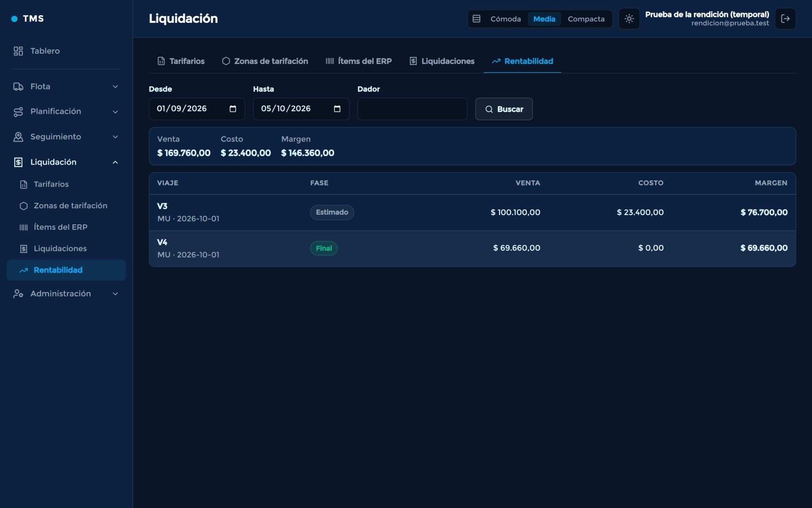The image size is (812, 508).
Task: Expand the Seguimiento menu chevron
Action: click(115, 137)
